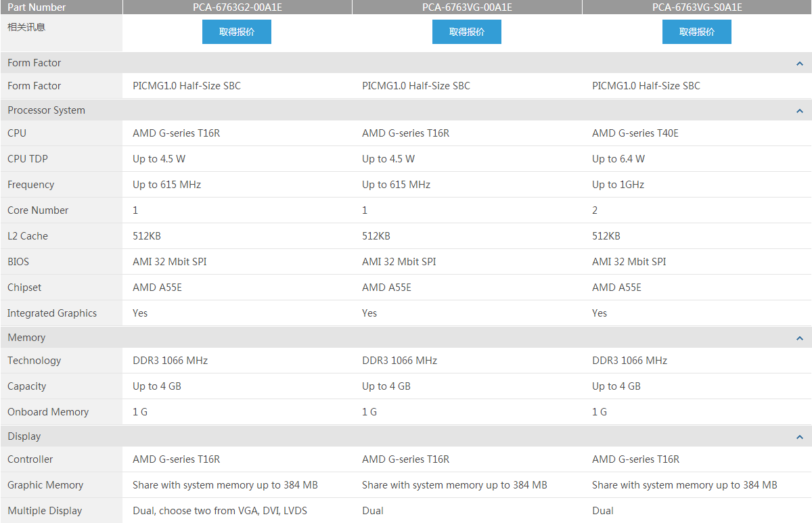
Task: Select the Integrated Graphics row label
Action: click(52, 313)
